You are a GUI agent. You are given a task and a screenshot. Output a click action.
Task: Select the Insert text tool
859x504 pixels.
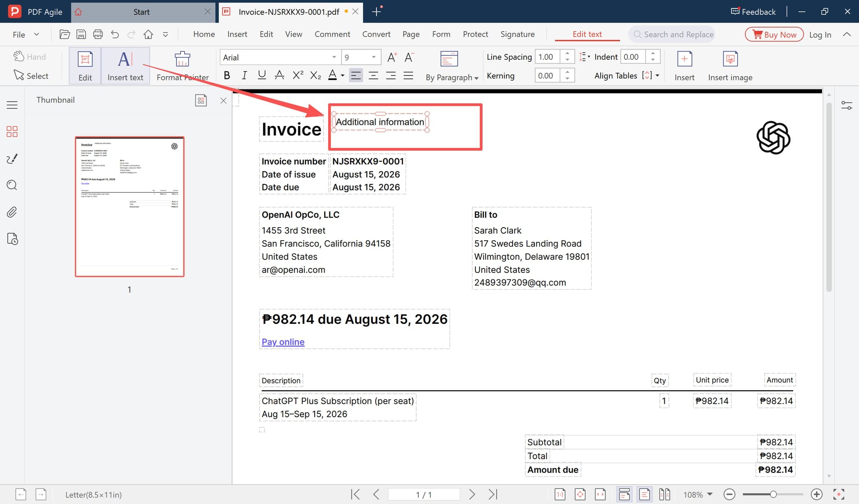click(x=125, y=66)
